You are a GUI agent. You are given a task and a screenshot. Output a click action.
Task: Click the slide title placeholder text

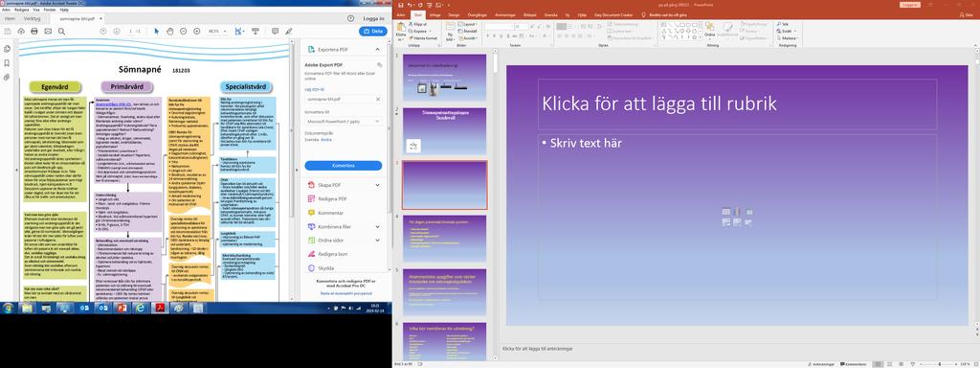[659, 103]
